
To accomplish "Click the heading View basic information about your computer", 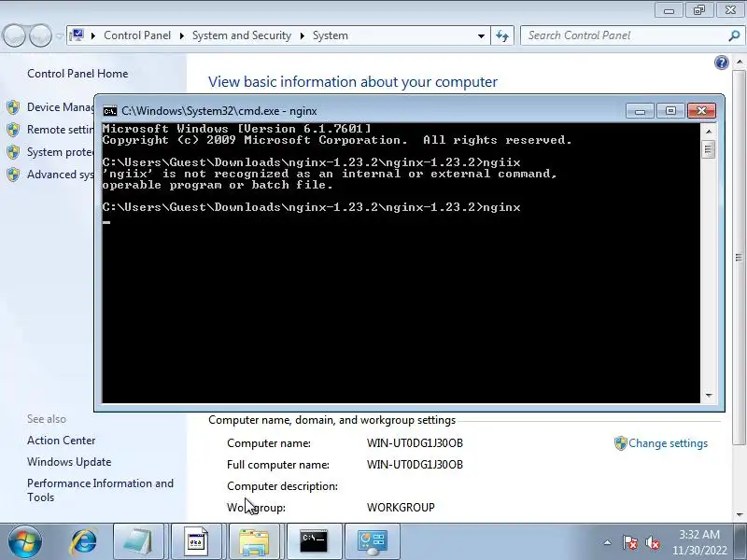I will pos(353,82).
